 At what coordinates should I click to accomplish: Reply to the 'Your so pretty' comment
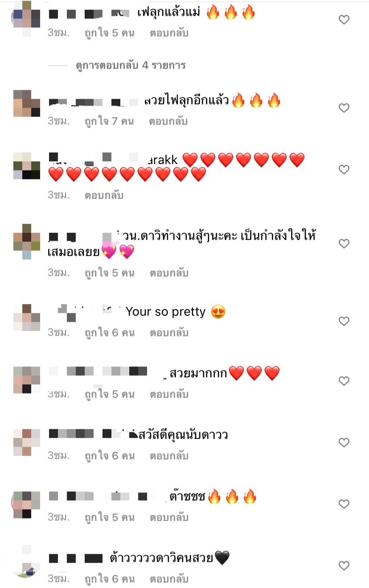click(168, 333)
